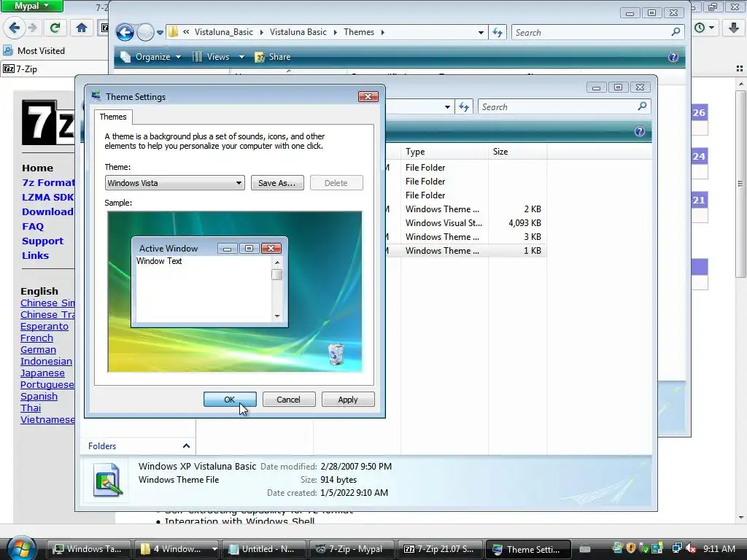Click the theme file icon in the details pane
Image resolution: width=747 pixels, height=560 pixels.
tap(108, 480)
